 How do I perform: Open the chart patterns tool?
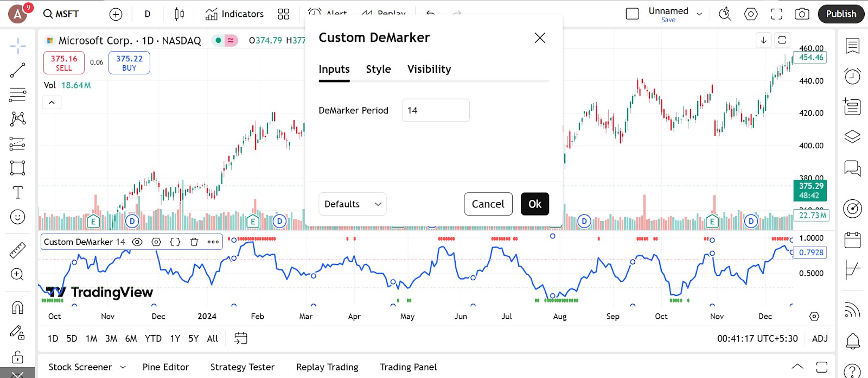pyautogui.click(x=17, y=119)
